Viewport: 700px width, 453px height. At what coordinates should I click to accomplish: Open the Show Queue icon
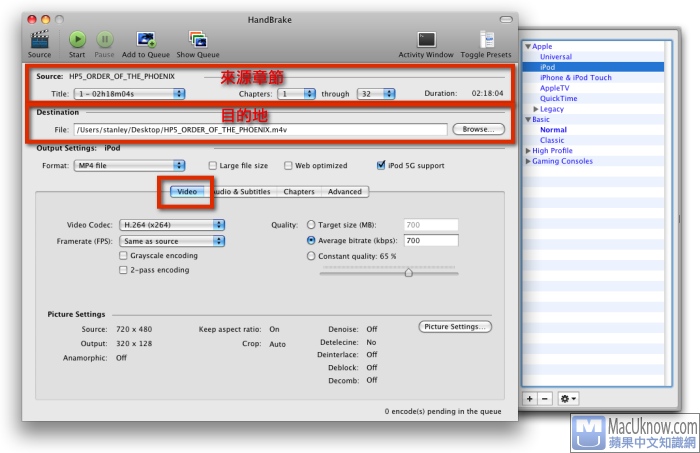198,39
